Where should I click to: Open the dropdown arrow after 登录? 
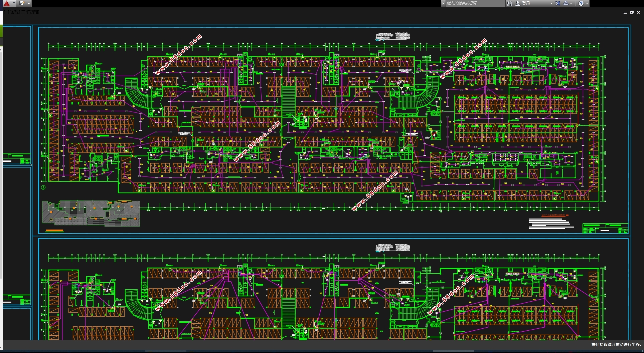(551, 3)
